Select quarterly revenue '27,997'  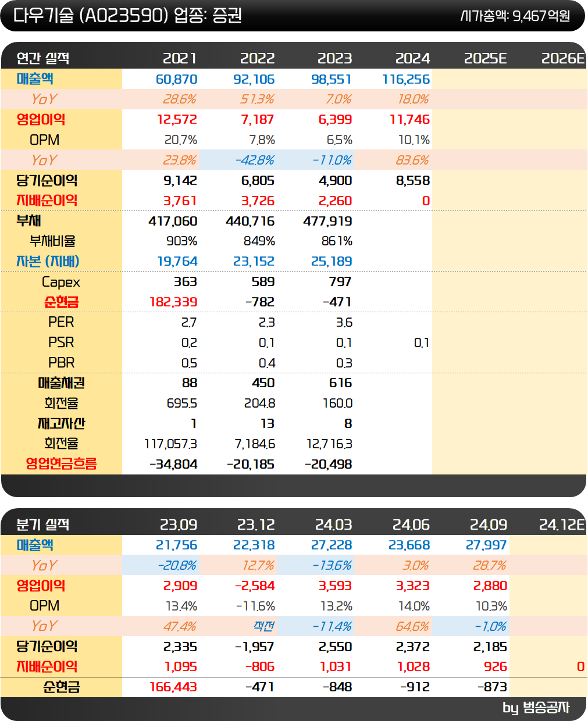(x=486, y=545)
